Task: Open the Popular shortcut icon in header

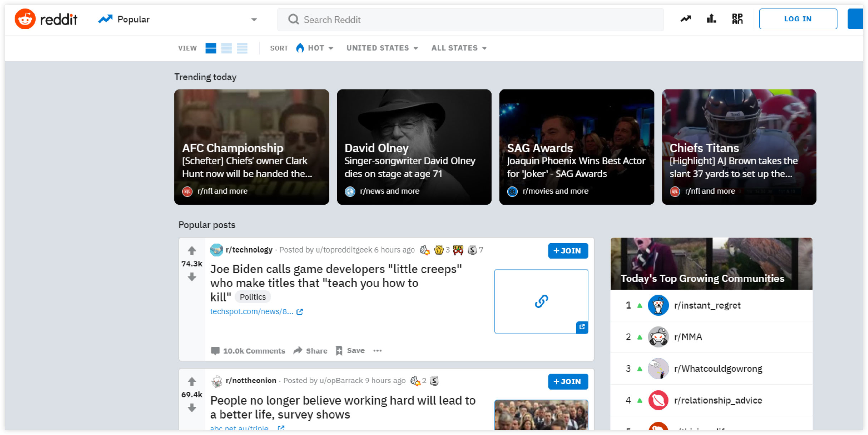Action: [x=685, y=19]
